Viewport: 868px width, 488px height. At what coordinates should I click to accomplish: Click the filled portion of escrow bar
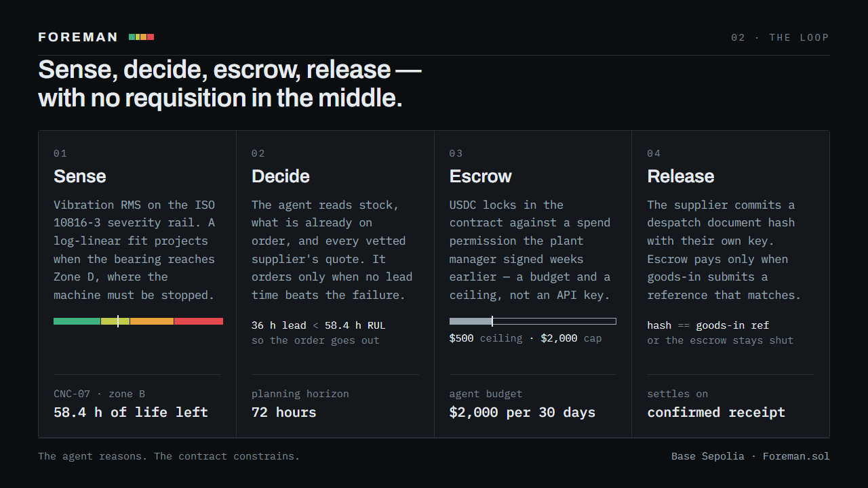[471, 321]
